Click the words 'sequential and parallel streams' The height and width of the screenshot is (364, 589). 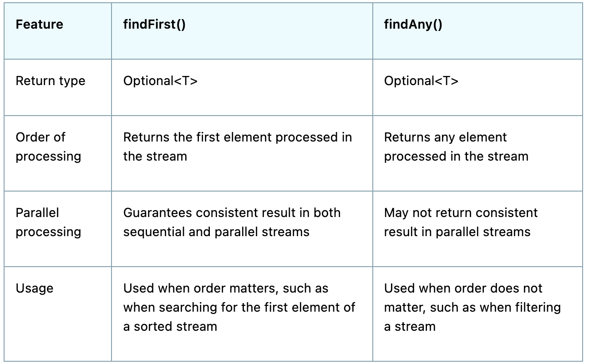coord(216,232)
